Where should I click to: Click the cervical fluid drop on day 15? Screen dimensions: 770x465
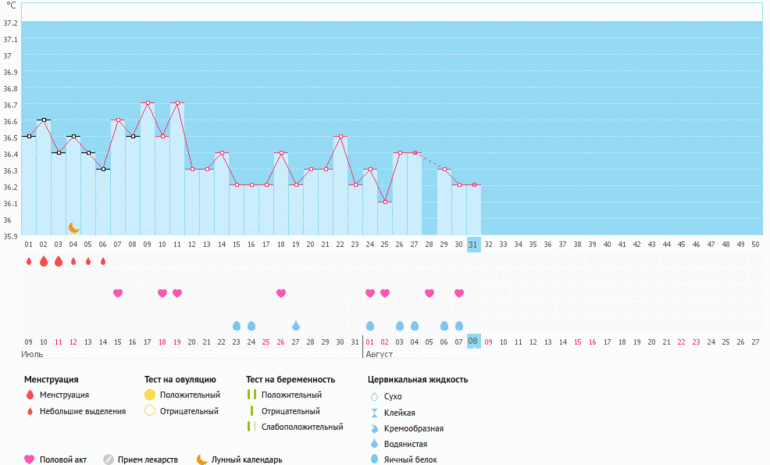[237, 326]
